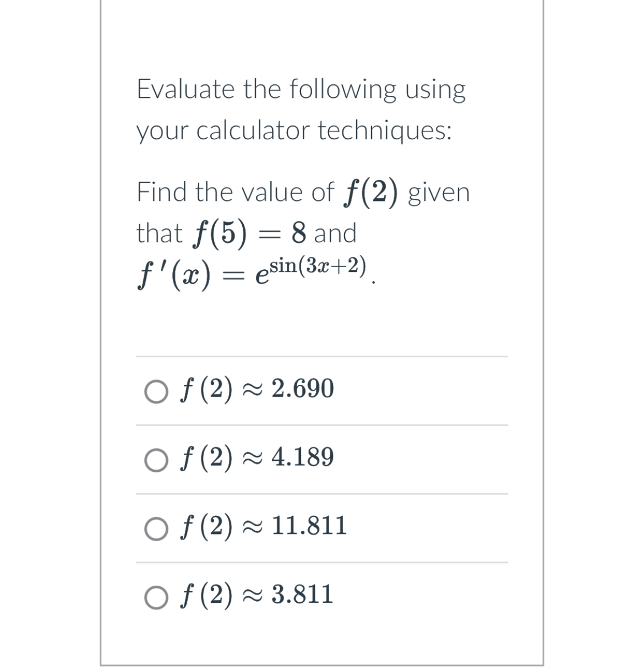This screenshot has height=670, width=644.
Task: Select the radio button for f(2) ≈ 11.811
Action: (156, 529)
